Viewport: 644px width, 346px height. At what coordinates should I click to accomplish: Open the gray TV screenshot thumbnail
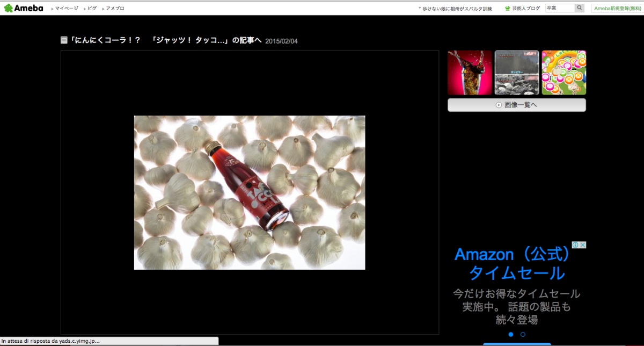[516, 73]
